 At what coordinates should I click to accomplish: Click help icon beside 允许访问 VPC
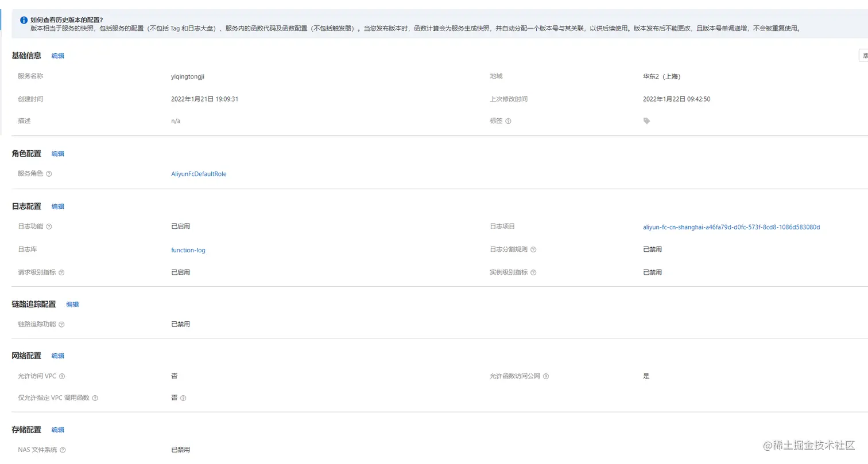click(x=62, y=376)
